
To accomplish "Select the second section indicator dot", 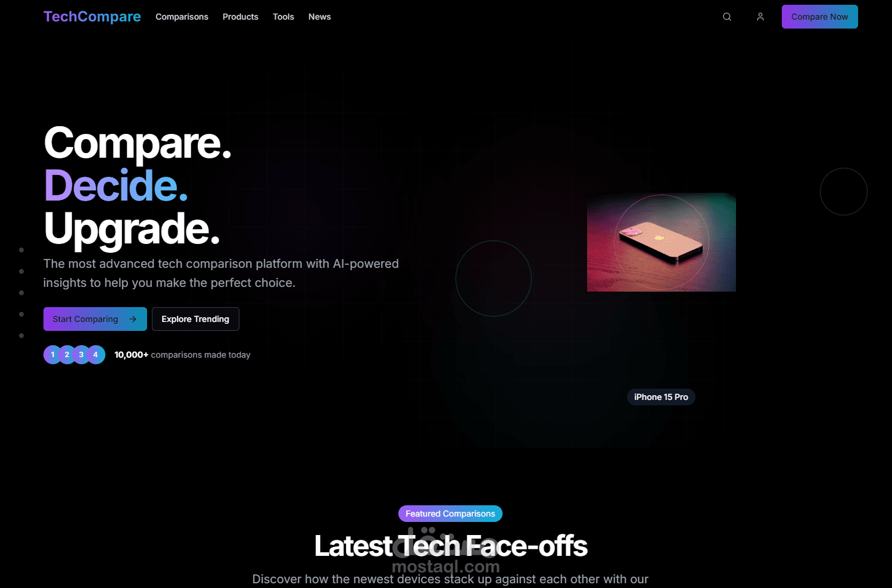I will [x=21, y=271].
